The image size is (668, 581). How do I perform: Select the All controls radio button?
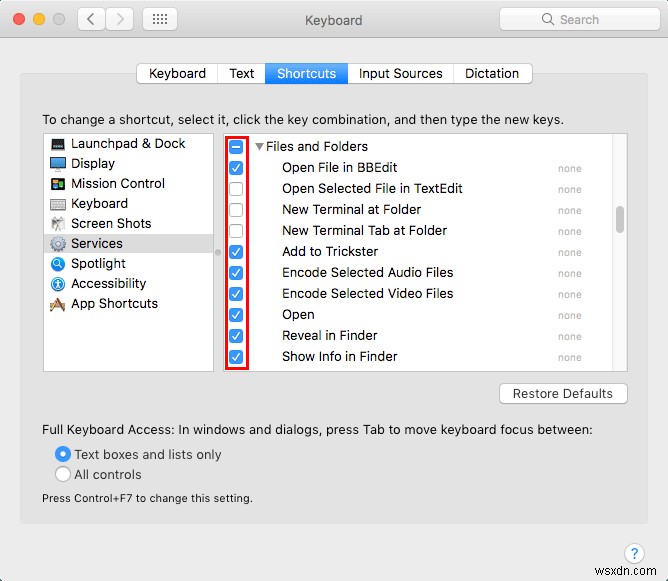(63, 474)
